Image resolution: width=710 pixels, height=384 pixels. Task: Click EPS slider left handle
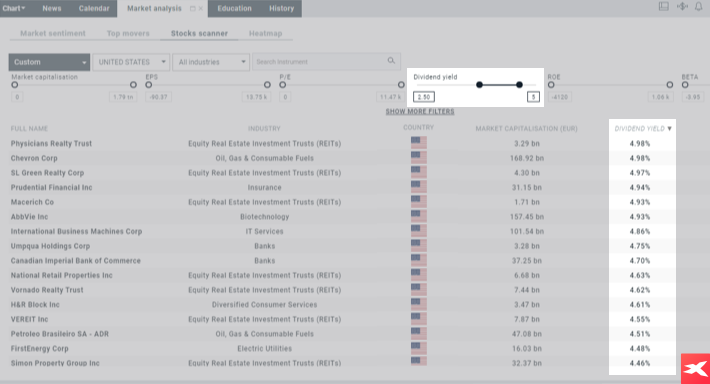[x=149, y=85]
